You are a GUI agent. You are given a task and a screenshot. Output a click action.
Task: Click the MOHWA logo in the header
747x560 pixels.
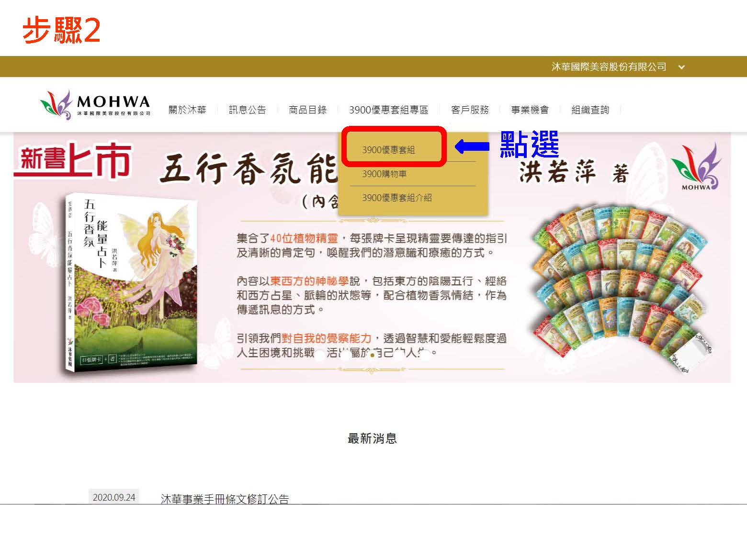(x=95, y=105)
